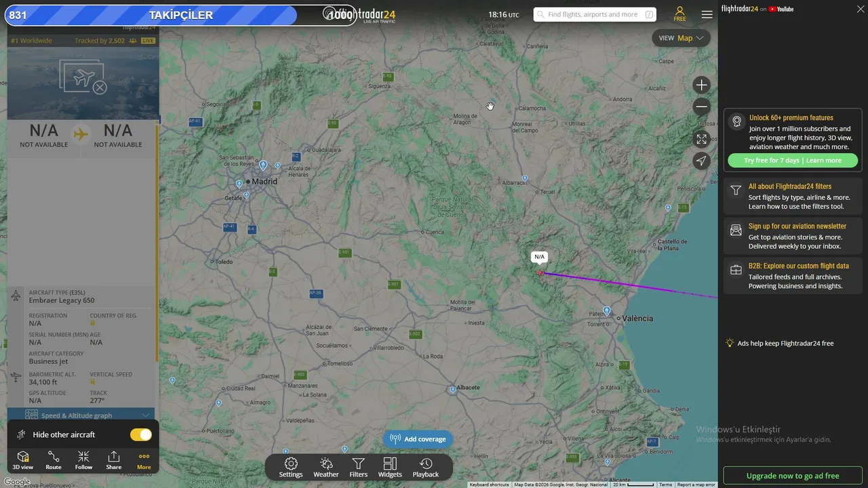Viewport: 868px width, 488px height.
Task: Click the Ads help keep Flightradar24 free text
Action: pyautogui.click(x=785, y=344)
